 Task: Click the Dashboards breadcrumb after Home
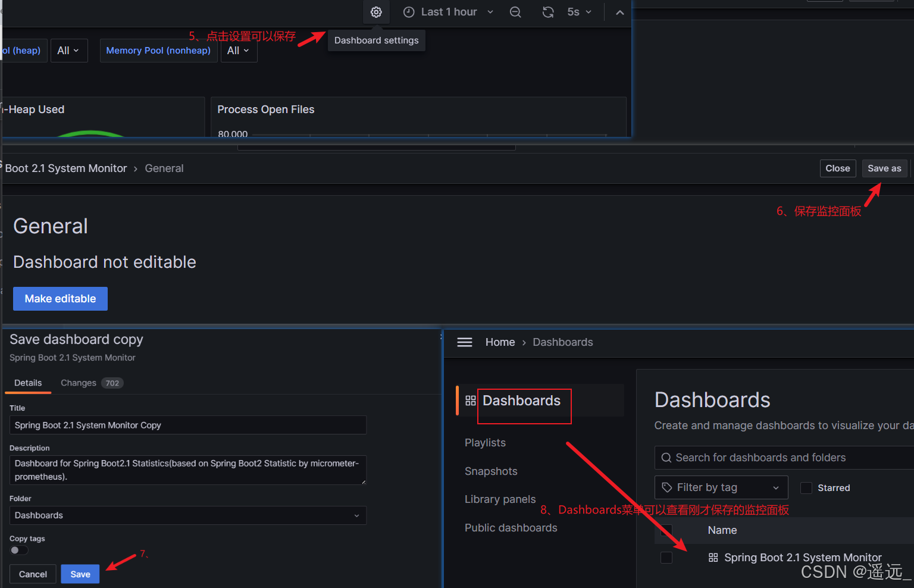(563, 342)
